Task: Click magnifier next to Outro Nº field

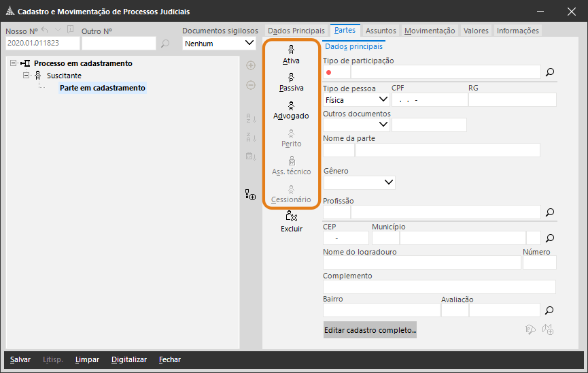Action: (x=165, y=44)
